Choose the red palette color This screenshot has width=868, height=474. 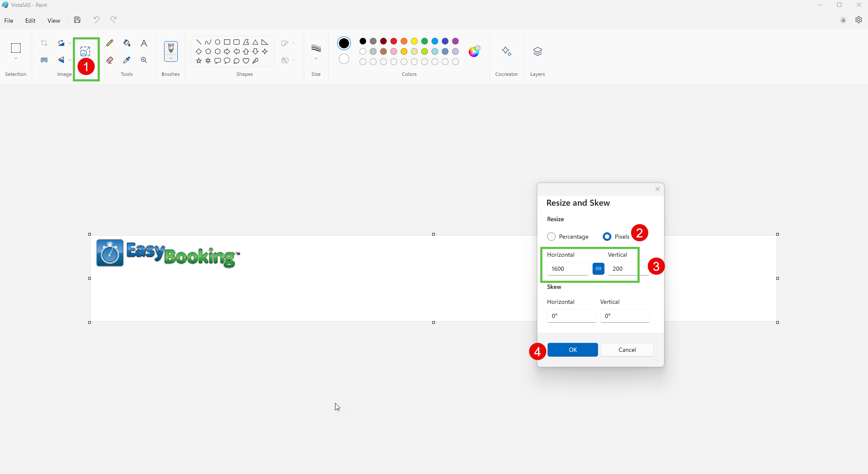394,41
